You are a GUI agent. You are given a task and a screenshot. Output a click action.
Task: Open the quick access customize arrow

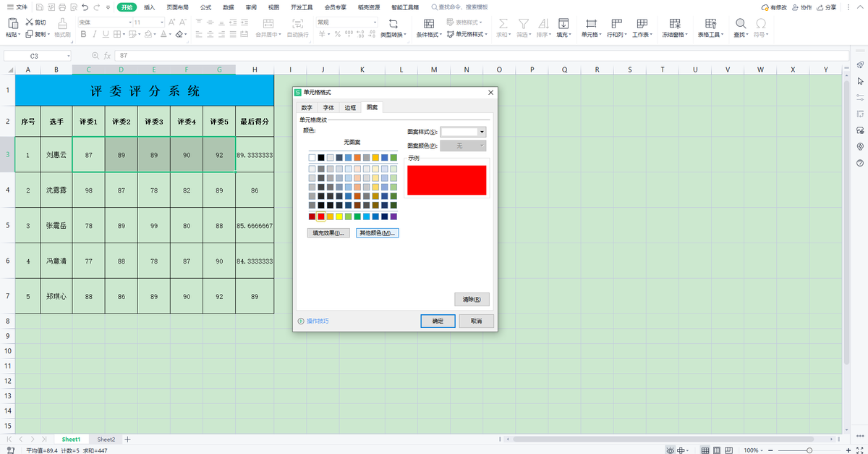coord(108,7)
